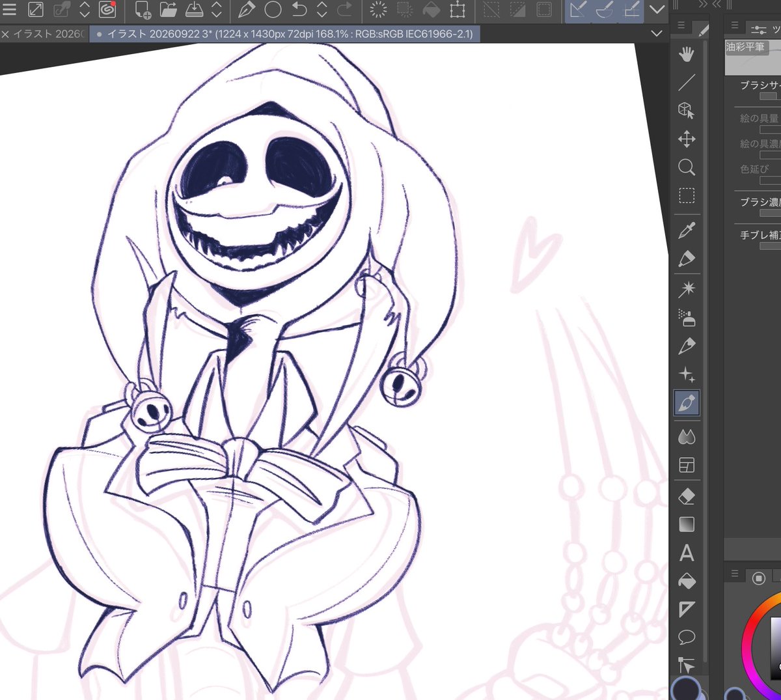The image size is (781, 700).
Task: Open the hamburger main menu
Action: click(x=9, y=10)
